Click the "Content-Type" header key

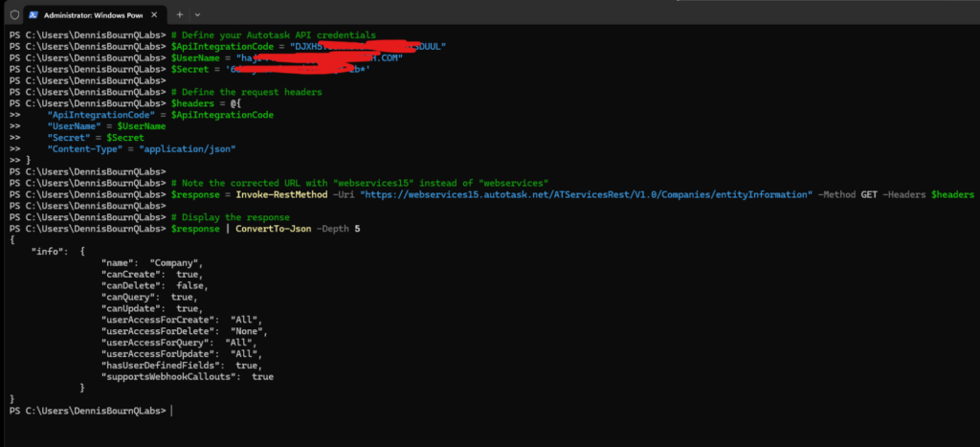coord(85,148)
